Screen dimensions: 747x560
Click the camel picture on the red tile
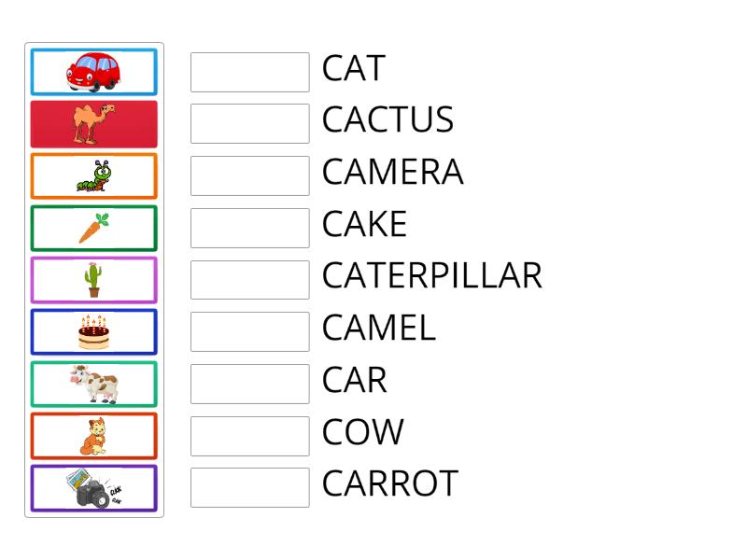click(93, 123)
